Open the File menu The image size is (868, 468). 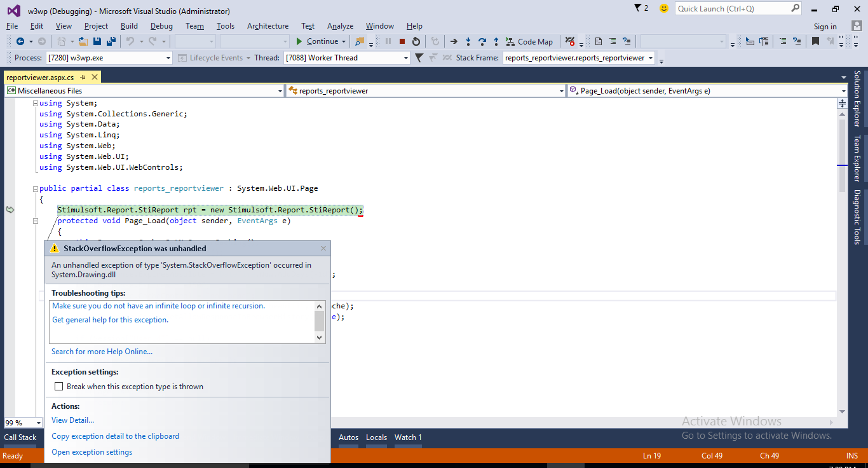coord(12,26)
